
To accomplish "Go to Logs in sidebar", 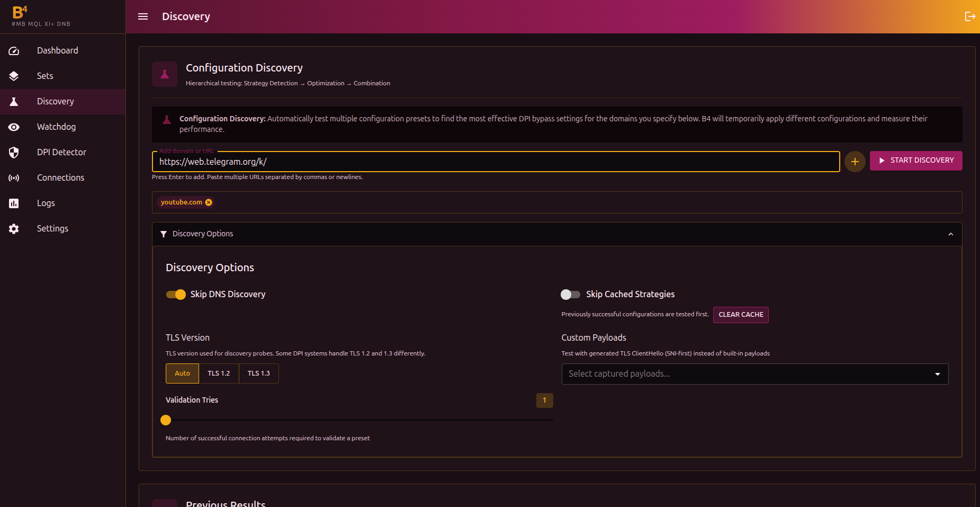I will [x=46, y=203].
